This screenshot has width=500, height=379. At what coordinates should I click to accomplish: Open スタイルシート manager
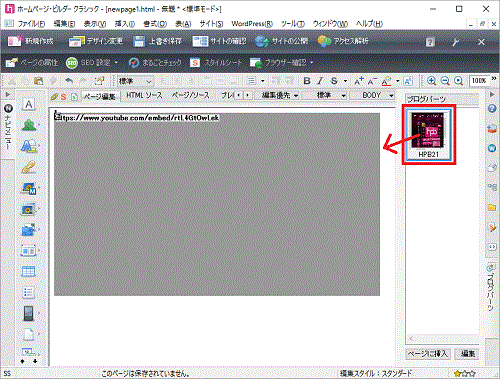pyautogui.click(x=216, y=63)
